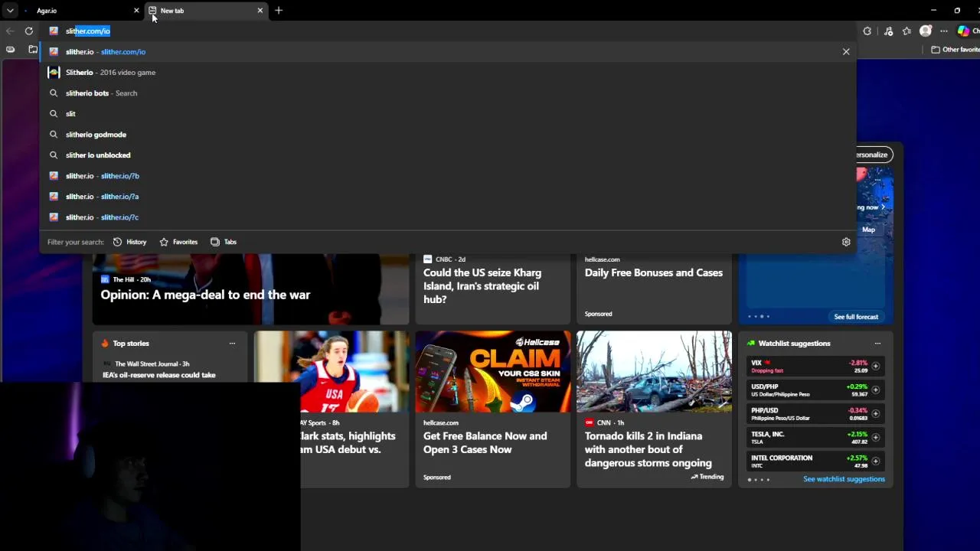The height and width of the screenshot is (551, 980).
Task: Open the tornado damage photo
Action: (x=654, y=372)
